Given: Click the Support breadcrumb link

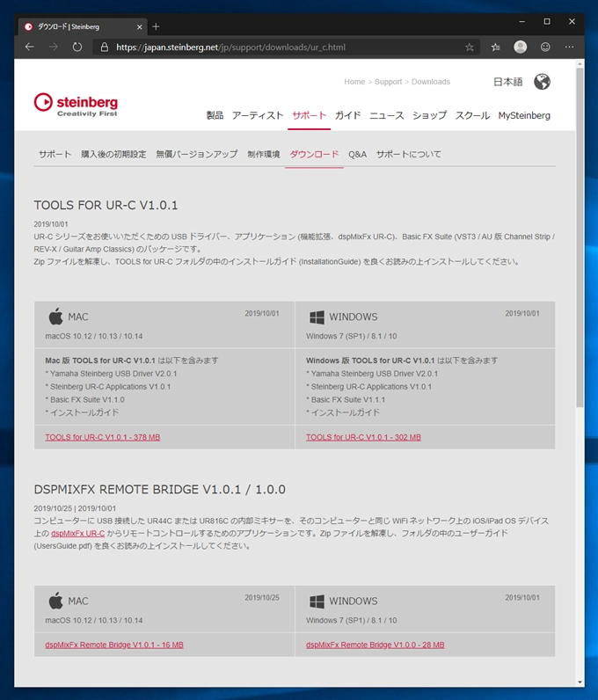Looking at the screenshot, I should click(x=388, y=82).
